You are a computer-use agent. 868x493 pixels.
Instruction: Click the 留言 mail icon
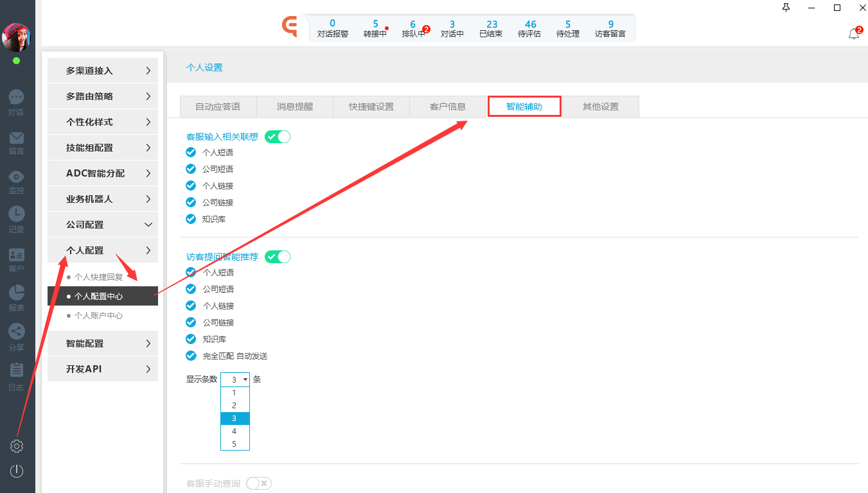coord(17,138)
